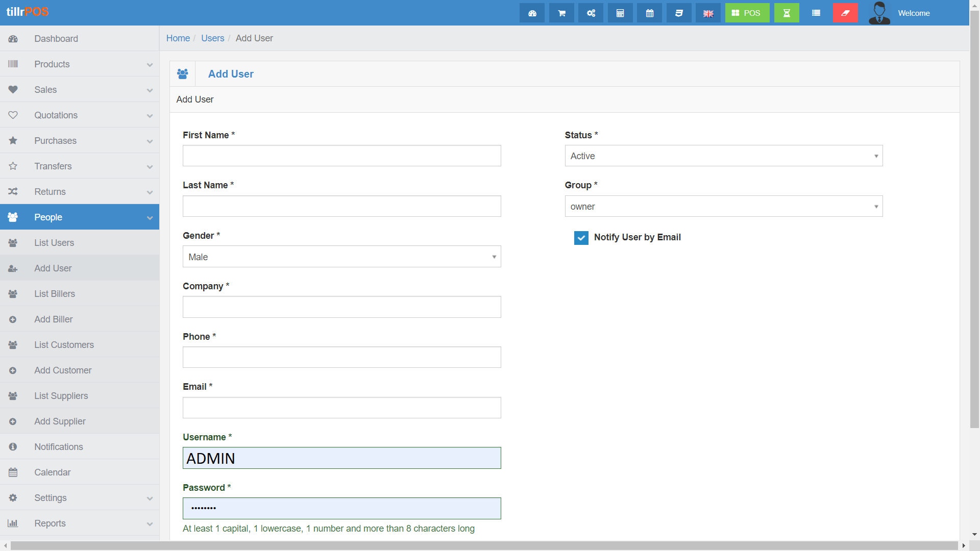Open the Gender dropdown showing Male
Screen dimensions: 980x551
(341, 257)
